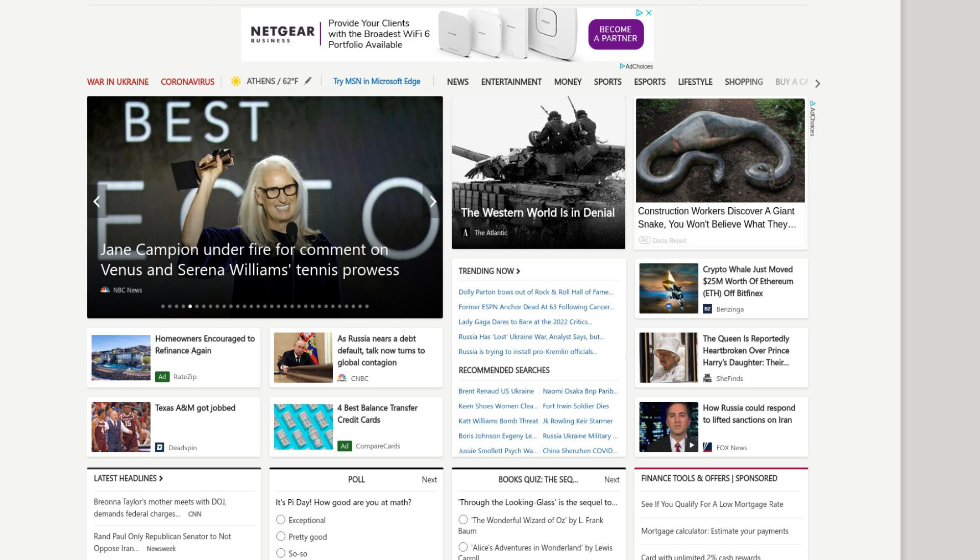Click the RateZip Ad badge
The width and height of the screenshot is (980, 560).
[x=162, y=377]
